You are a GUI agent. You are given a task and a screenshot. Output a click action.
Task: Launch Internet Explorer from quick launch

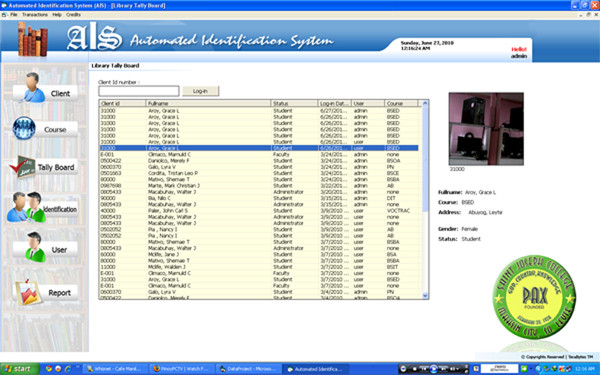[x=68, y=369]
